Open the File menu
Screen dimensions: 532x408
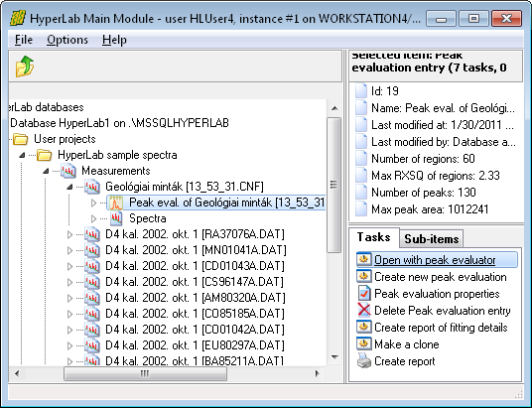pos(24,40)
